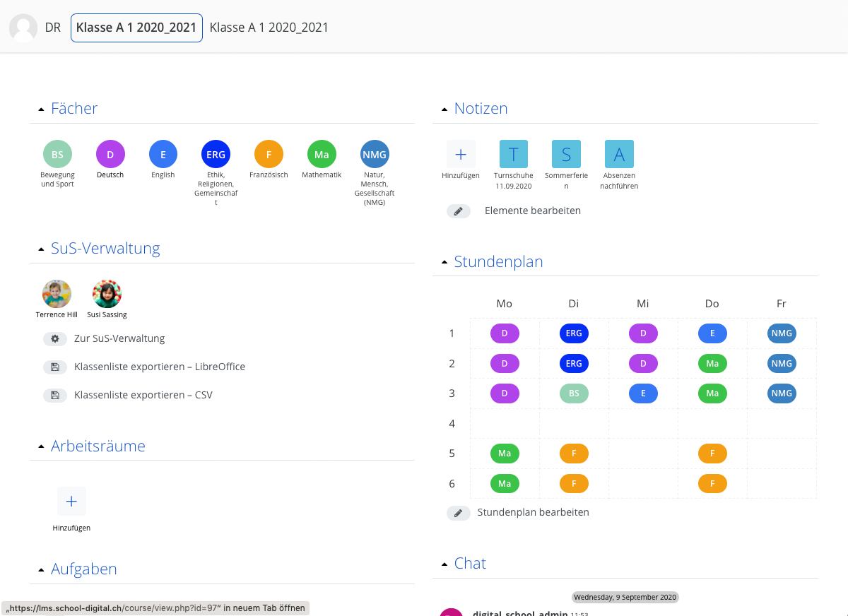The image size is (848, 616).
Task: Add a new note with plus icon
Action: point(461,154)
